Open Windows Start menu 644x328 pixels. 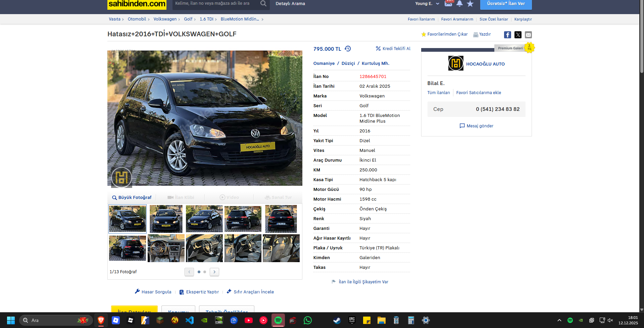11,320
